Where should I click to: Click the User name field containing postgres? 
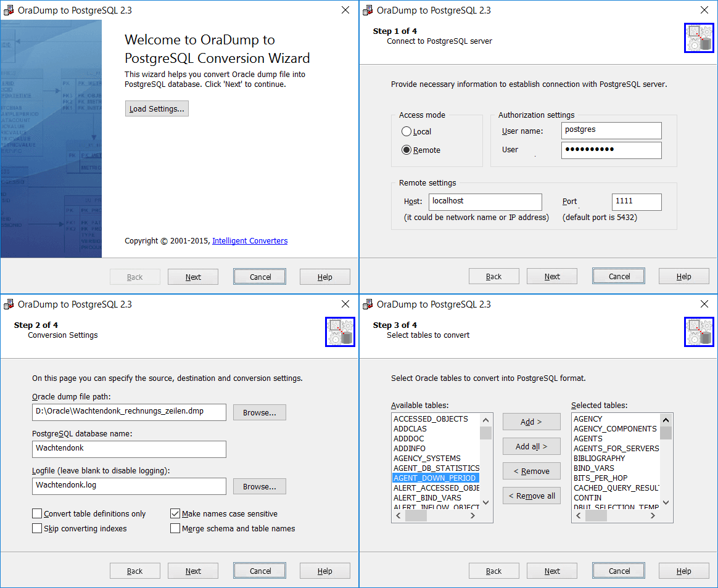(x=611, y=131)
